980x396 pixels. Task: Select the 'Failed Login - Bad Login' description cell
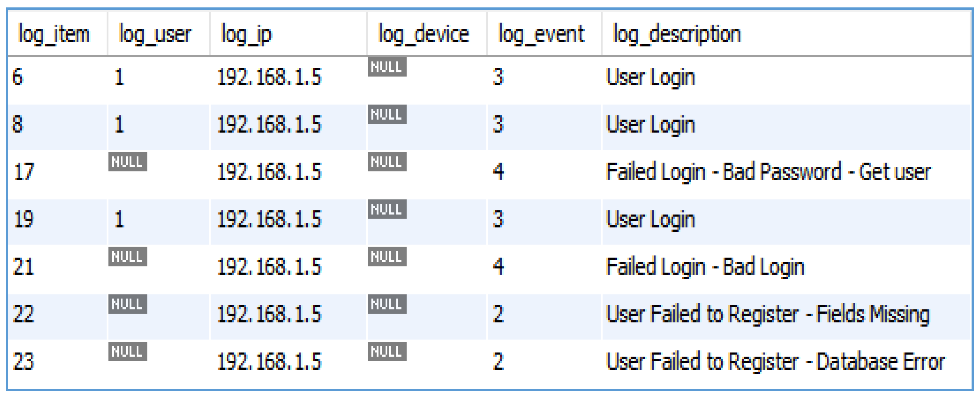pos(705,267)
